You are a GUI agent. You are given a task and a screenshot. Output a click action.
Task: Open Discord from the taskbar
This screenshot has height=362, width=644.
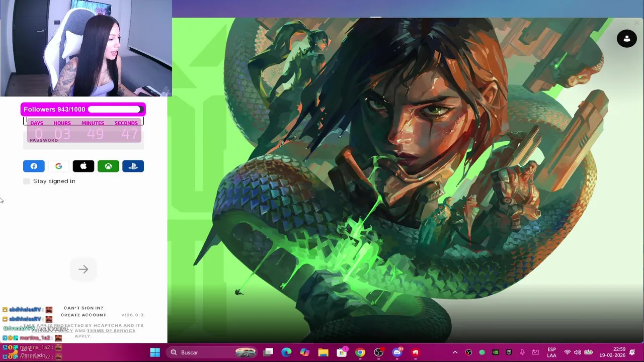(397, 352)
